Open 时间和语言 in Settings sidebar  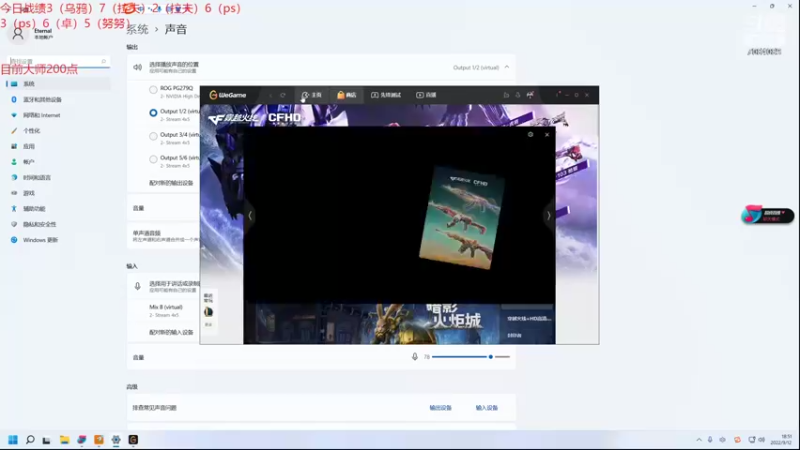pos(58,178)
